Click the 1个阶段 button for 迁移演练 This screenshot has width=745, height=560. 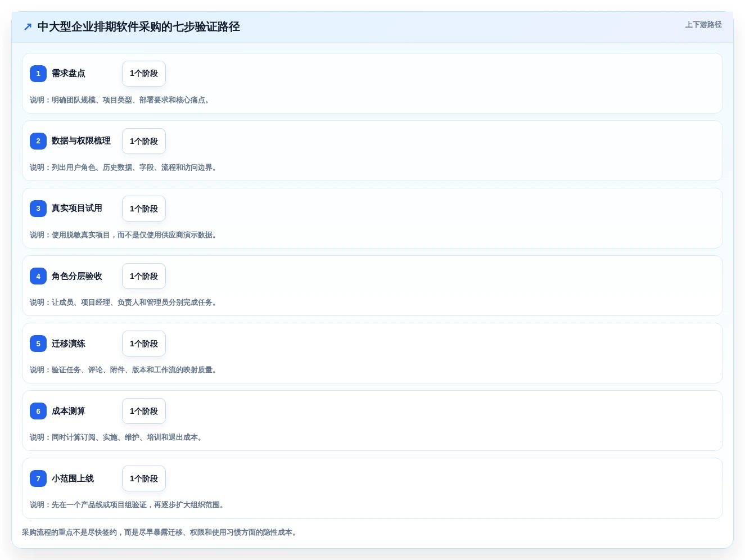tap(144, 344)
